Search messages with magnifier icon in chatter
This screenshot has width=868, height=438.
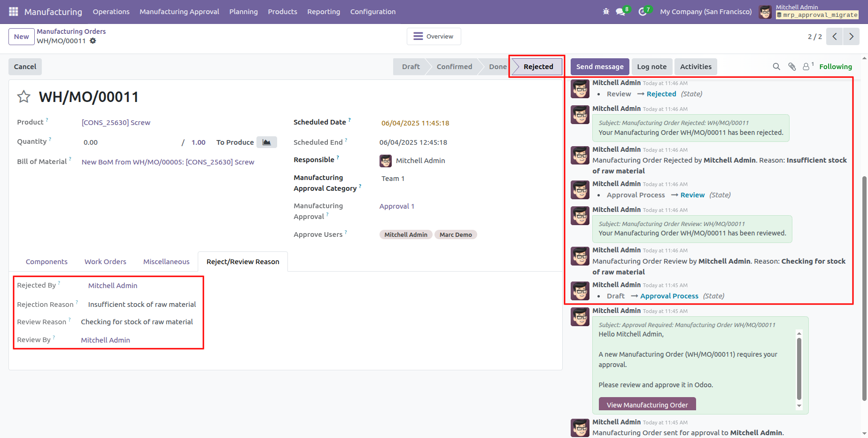[x=776, y=67]
